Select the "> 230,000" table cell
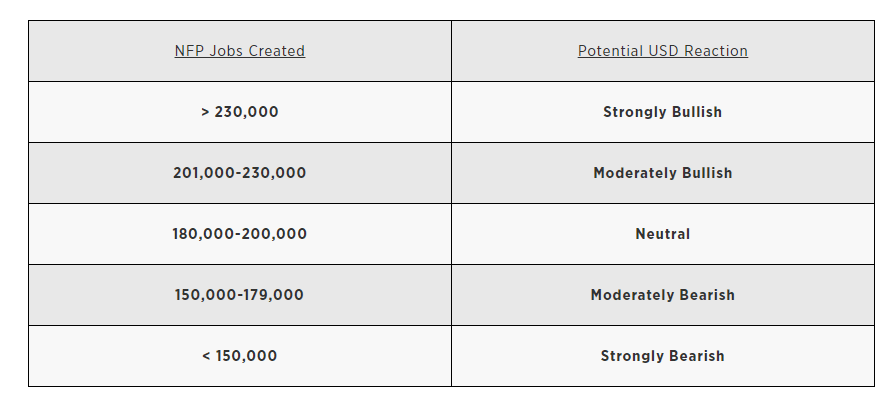 tap(239, 112)
